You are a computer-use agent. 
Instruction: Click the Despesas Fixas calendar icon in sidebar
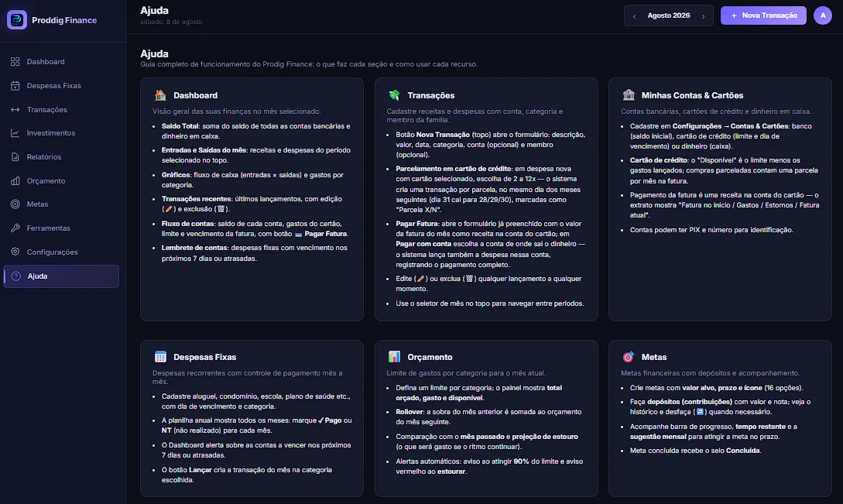pos(15,85)
